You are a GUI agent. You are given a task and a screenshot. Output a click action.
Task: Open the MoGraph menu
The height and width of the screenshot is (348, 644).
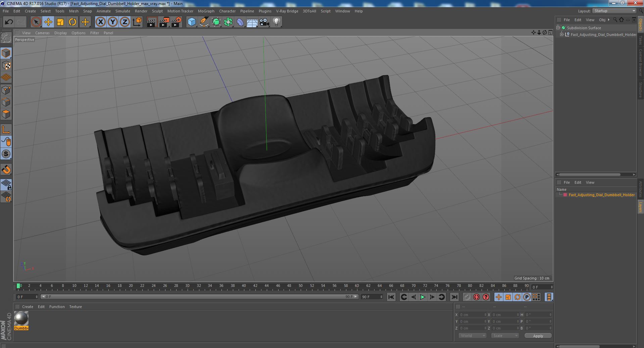click(206, 11)
